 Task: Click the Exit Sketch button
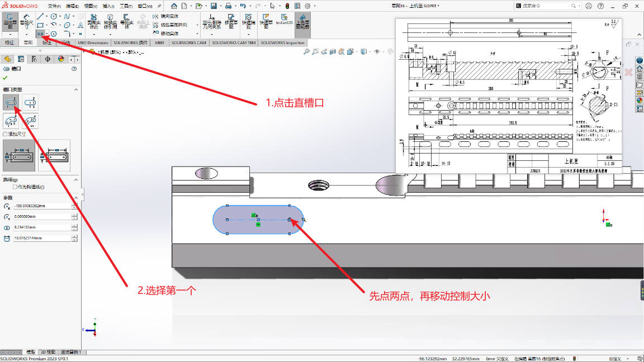[10, 21]
